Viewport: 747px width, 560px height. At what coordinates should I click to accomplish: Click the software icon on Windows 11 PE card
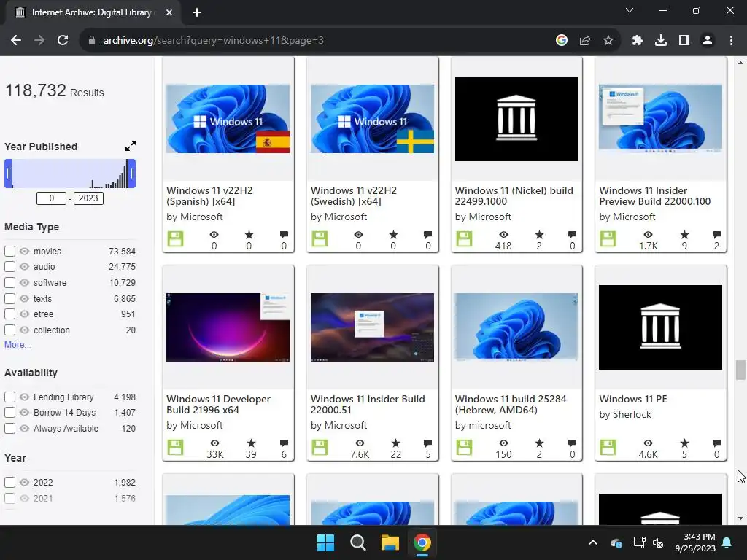[608, 448]
